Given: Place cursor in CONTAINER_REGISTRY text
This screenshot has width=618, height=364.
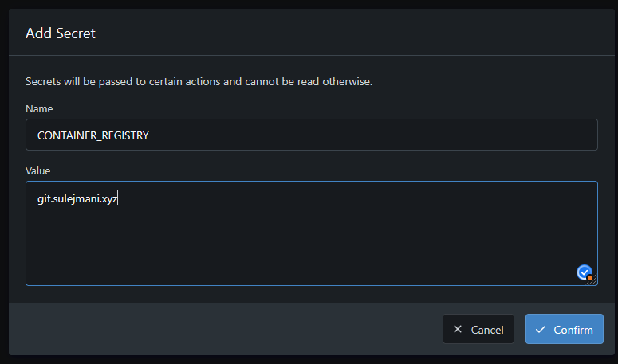Looking at the screenshot, I should [x=93, y=135].
